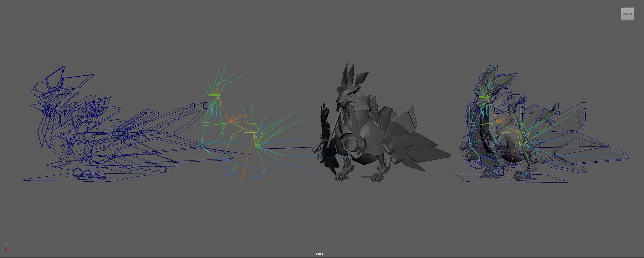This screenshot has height=258, width=644.
Task: Select the creature with wireframe and skeleton overlaid
Action: [542, 124]
